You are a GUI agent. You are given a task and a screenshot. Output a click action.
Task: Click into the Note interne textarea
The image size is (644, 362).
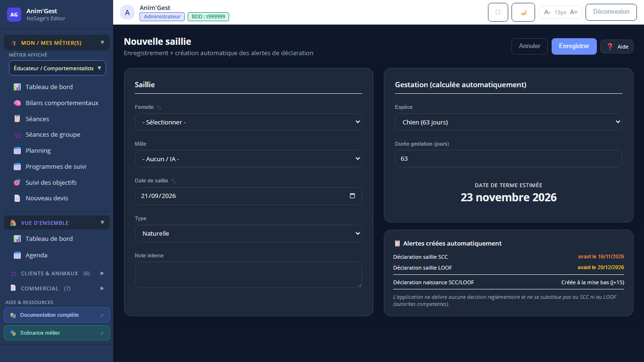pos(248,275)
